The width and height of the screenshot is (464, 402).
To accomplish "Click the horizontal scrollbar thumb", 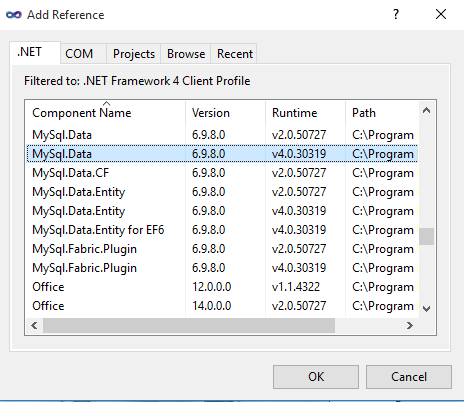I will 189,325.
